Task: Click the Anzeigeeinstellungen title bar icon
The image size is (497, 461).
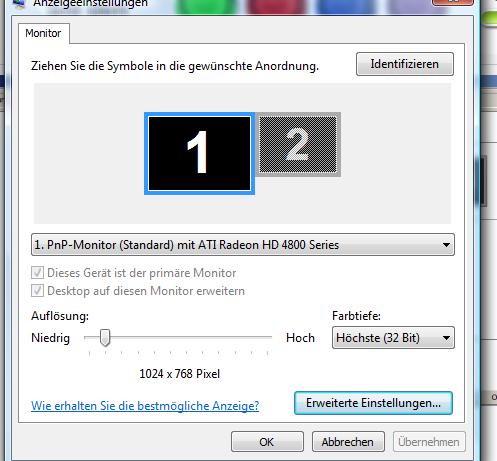Action: coord(19,3)
